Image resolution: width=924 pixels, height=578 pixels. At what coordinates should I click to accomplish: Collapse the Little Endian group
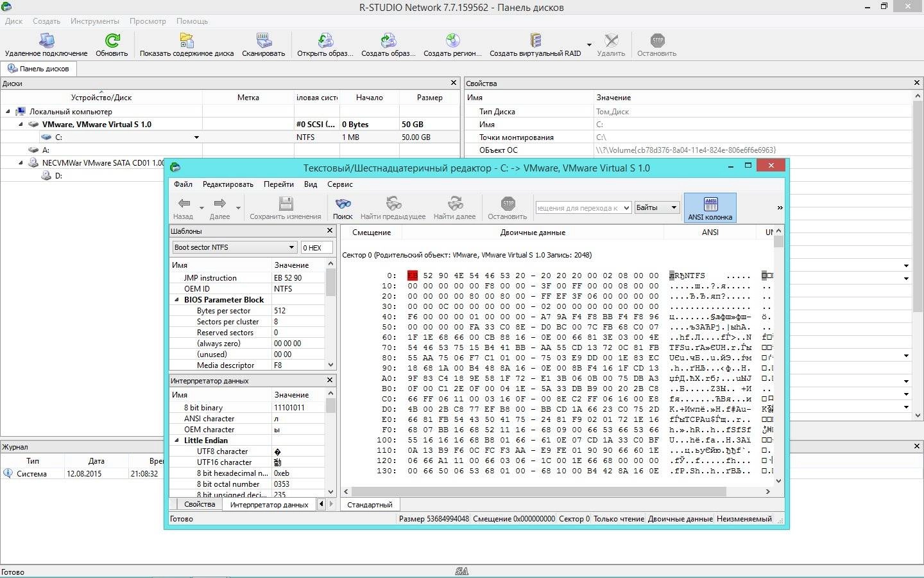click(x=177, y=441)
